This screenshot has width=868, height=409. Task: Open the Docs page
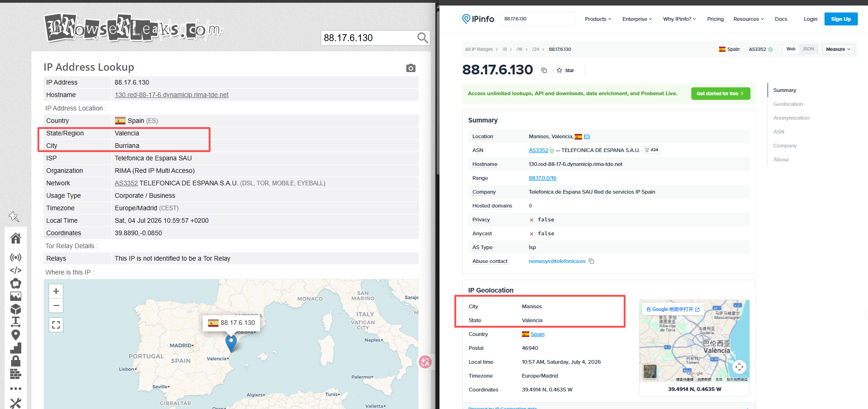[x=781, y=19]
